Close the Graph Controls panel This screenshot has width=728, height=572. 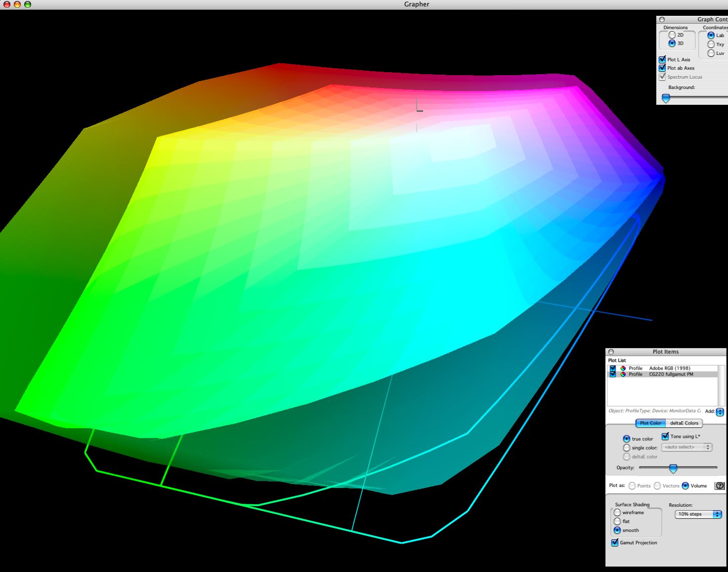coord(662,19)
